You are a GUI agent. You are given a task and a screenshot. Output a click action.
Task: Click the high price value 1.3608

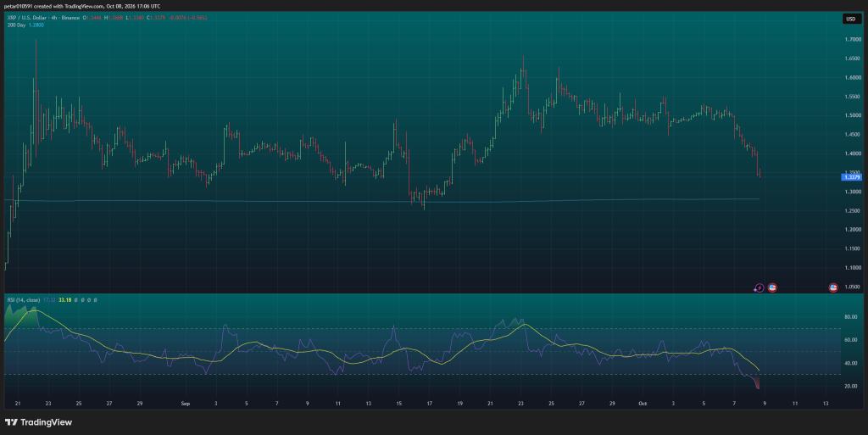[115, 18]
